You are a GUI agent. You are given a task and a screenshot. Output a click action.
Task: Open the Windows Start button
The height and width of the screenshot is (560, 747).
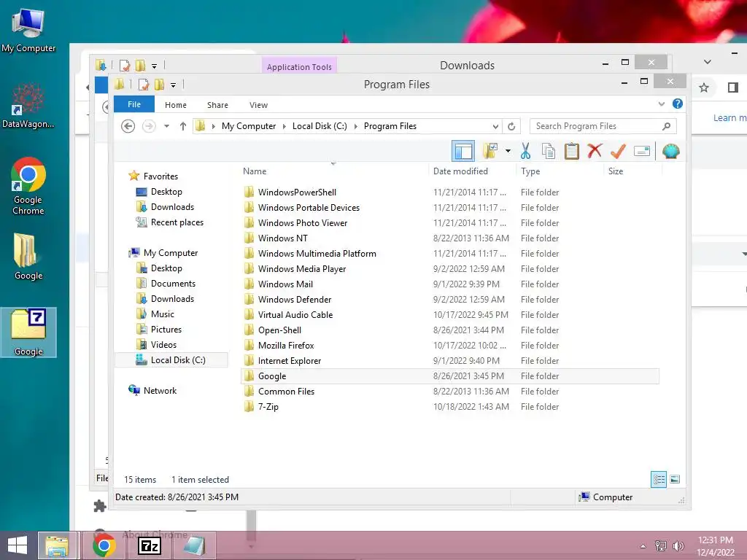point(18,545)
